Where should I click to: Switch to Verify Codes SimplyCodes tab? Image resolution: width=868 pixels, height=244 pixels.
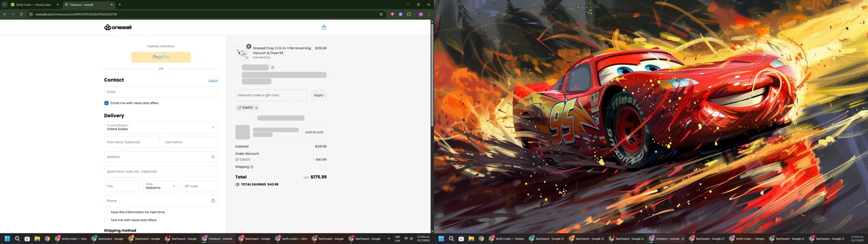[34, 5]
